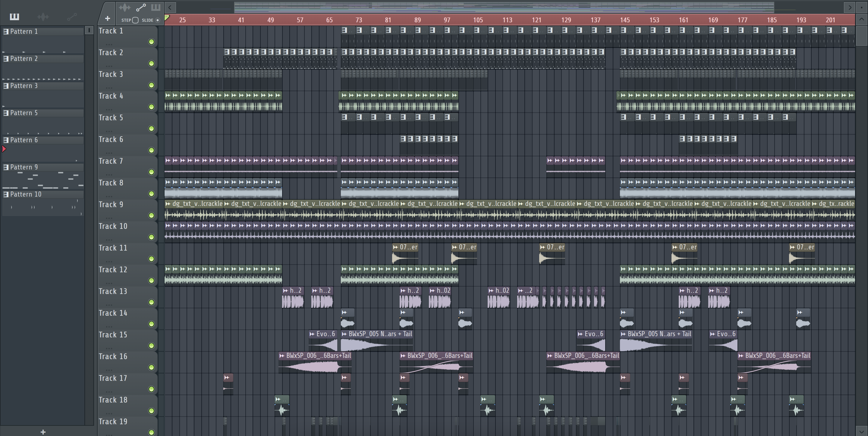868x436 pixels.
Task: Mute Track 17 using its green LED
Action: pyautogui.click(x=151, y=389)
